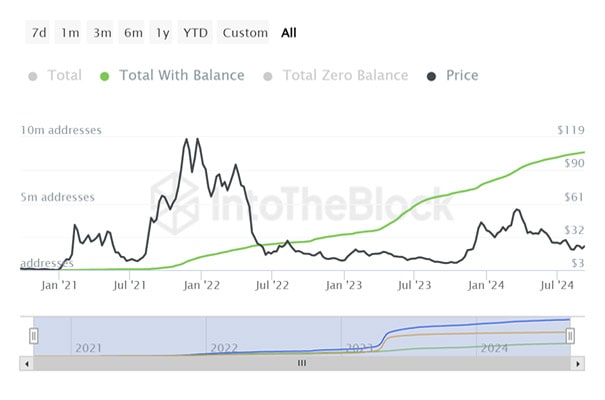The height and width of the screenshot is (400, 605).
Task: Select the 7d time range
Action: pos(39,33)
